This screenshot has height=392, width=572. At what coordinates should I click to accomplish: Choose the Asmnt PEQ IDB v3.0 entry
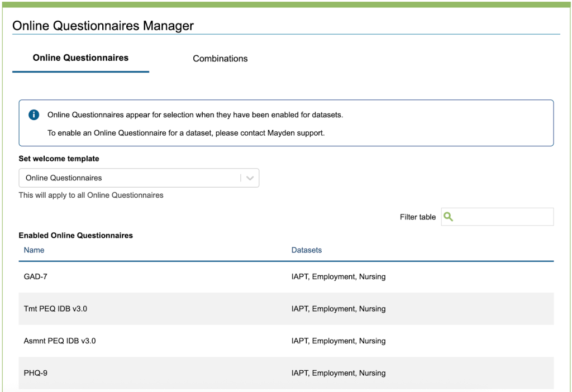click(x=60, y=341)
